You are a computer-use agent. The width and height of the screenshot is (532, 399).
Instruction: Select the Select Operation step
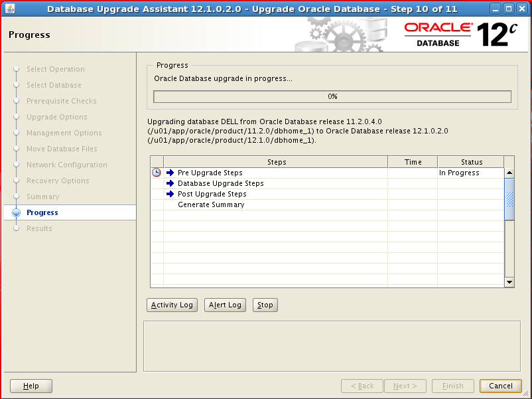(56, 69)
